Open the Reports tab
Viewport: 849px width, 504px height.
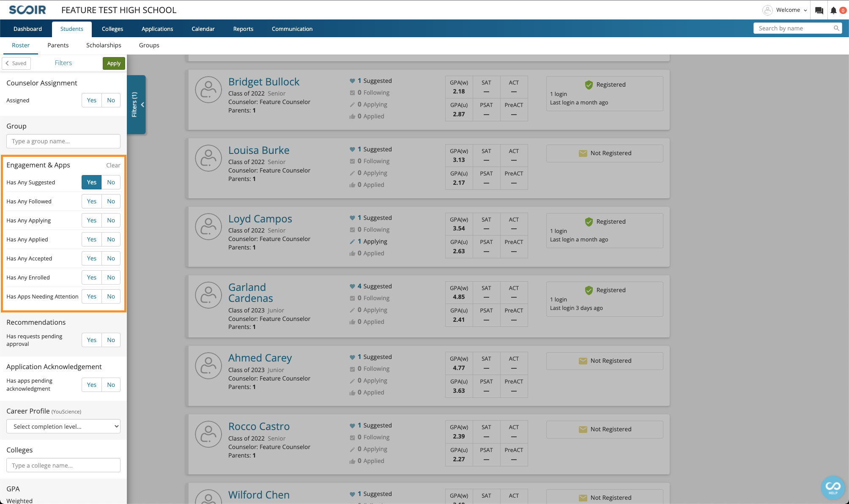pyautogui.click(x=243, y=29)
